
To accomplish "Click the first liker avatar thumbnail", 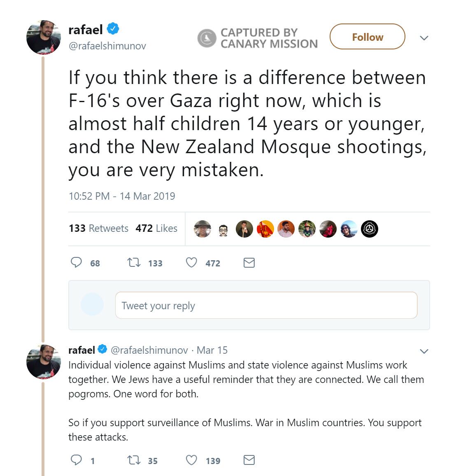I will (x=202, y=229).
